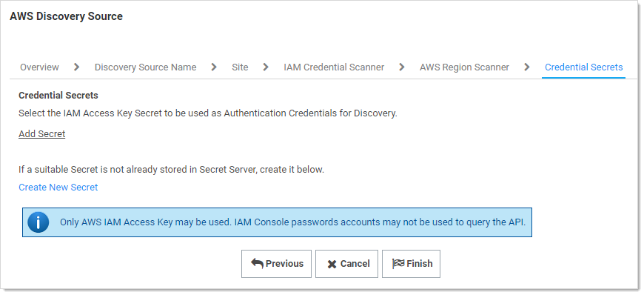This screenshot has height=295, width=644.
Task: Click the flag icon on Finish
Action: [398, 264]
